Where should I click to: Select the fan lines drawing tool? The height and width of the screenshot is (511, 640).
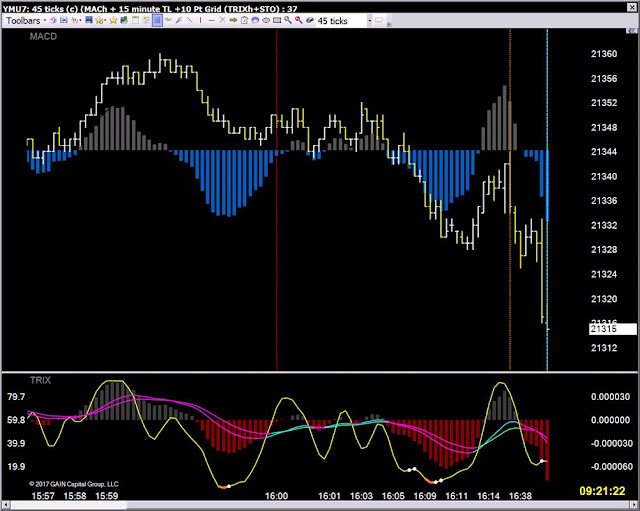(179, 20)
